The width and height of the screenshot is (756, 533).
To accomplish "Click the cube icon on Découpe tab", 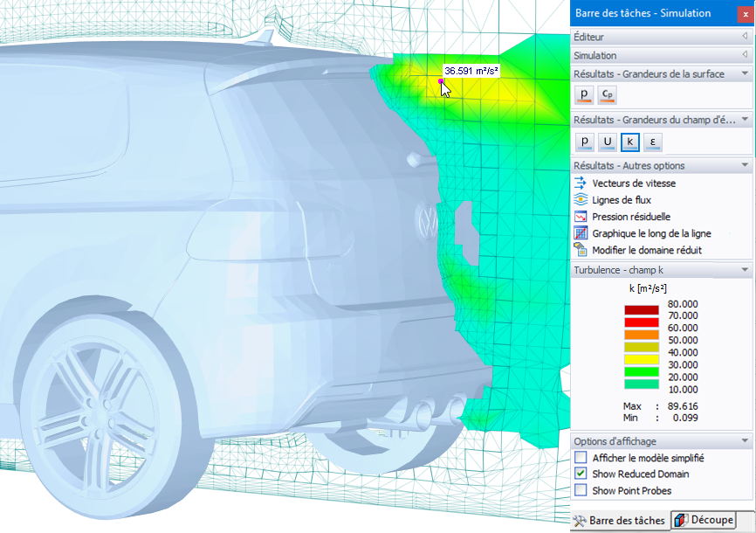I will click(x=681, y=520).
